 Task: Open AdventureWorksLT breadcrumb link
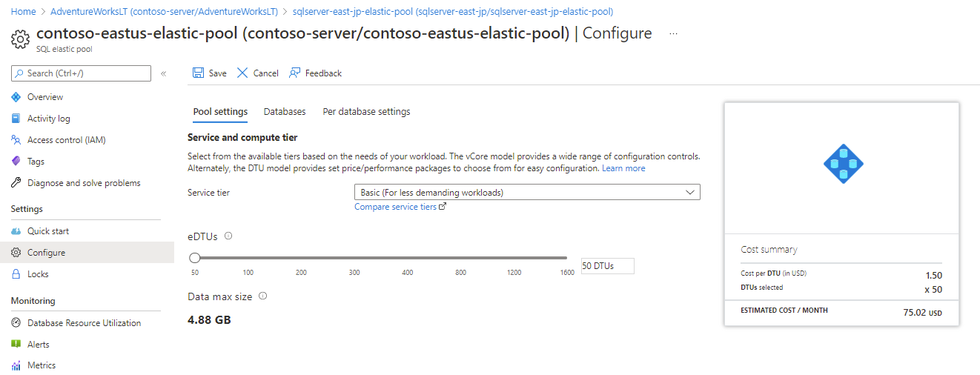(x=164, y=12)
